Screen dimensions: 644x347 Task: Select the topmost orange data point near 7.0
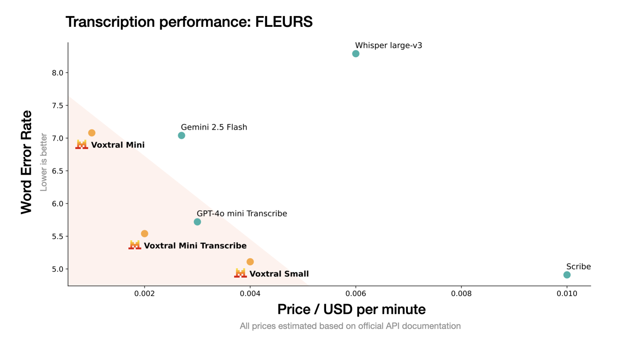click(x=92, y=133)
